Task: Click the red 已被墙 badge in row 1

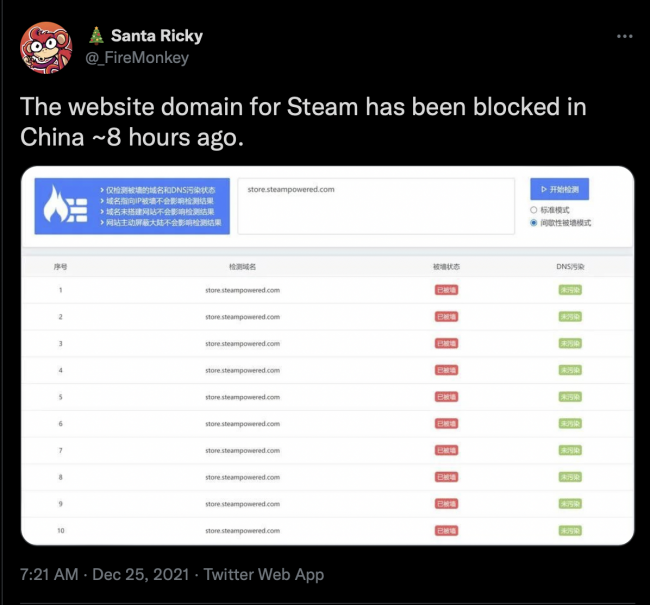Action: coord(446,290)
